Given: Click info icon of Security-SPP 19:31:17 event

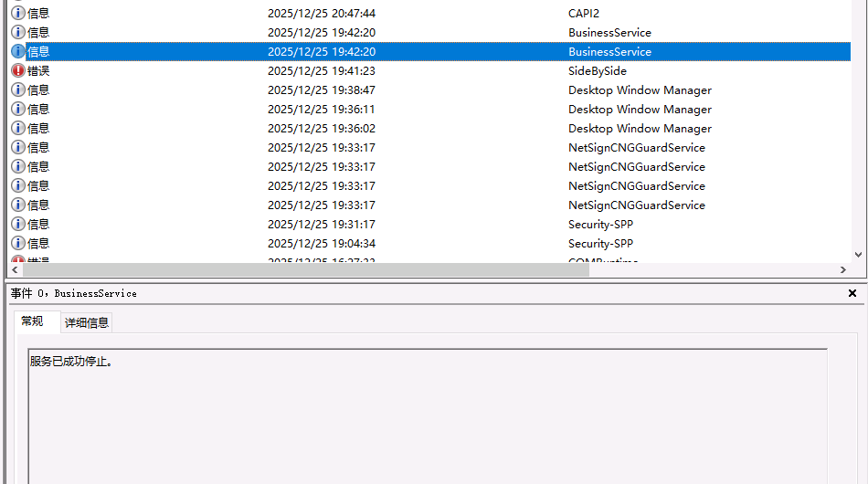Looking at the screenshot, I should tap(17, 225).
